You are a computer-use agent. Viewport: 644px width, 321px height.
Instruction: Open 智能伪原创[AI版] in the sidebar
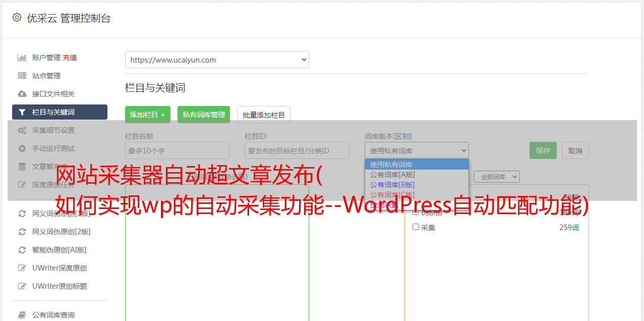coord(60,250)
